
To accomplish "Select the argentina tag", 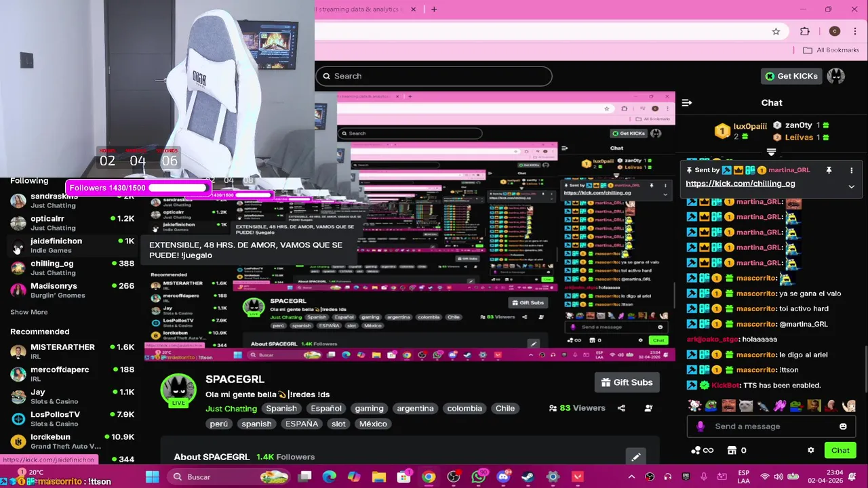I will (415, 409).
